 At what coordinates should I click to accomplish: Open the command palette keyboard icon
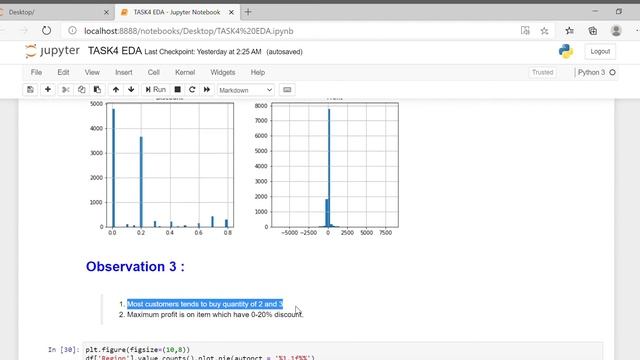pos(287,90)
